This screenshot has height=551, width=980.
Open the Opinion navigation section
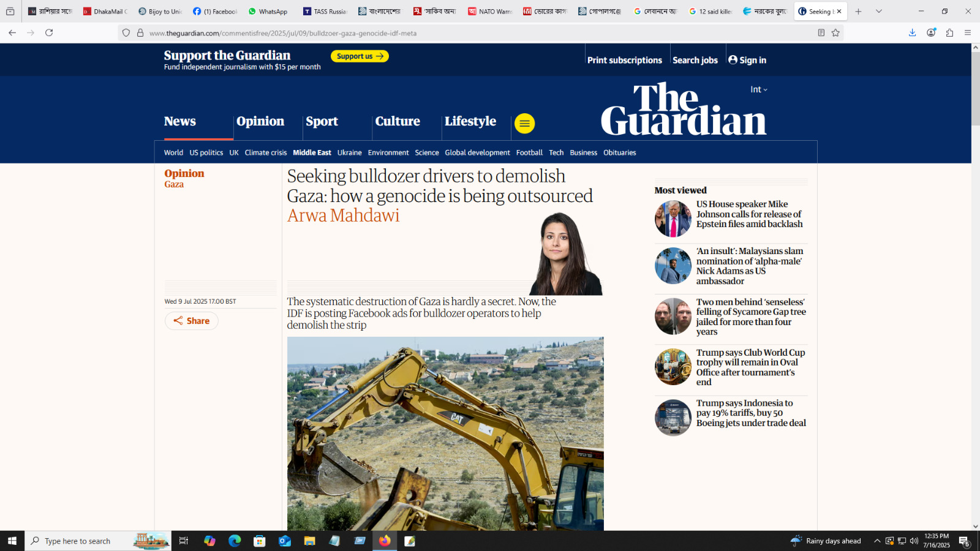260,121
